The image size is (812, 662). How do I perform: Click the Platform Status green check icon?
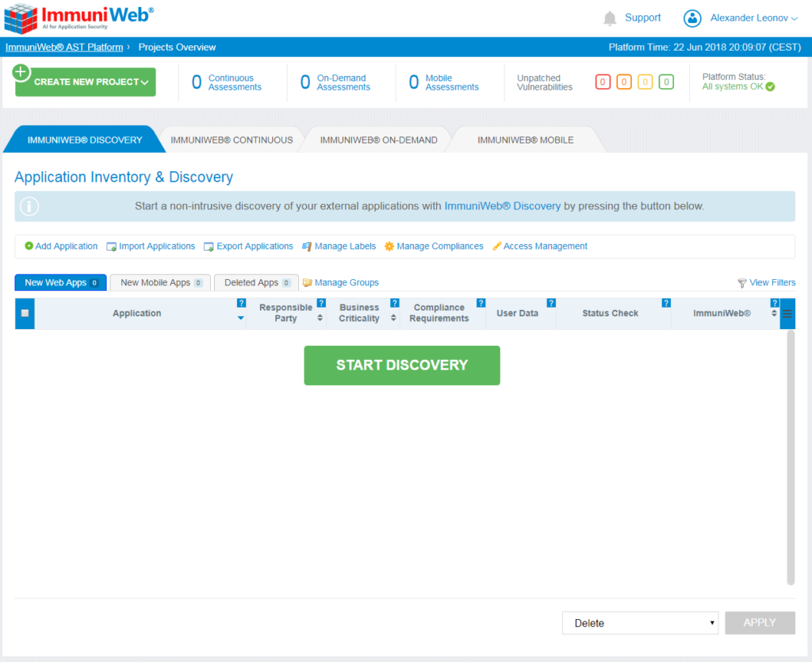coord(770,87)
